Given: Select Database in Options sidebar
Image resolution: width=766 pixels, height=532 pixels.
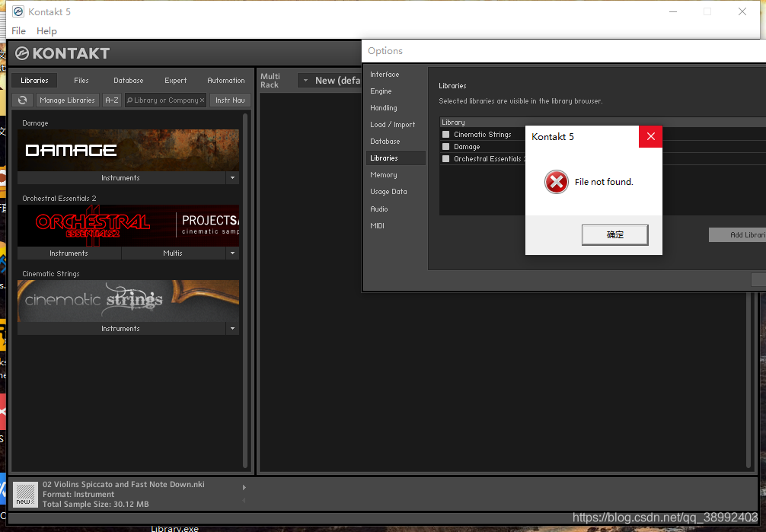Looking at the screenshot, I should point(385,142).
